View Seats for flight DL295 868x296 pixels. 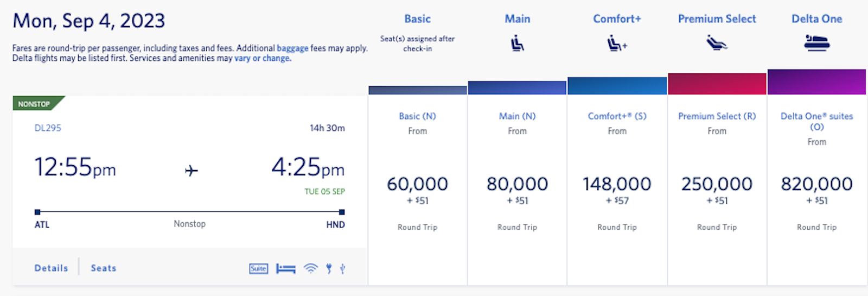[x=104, y=268]
